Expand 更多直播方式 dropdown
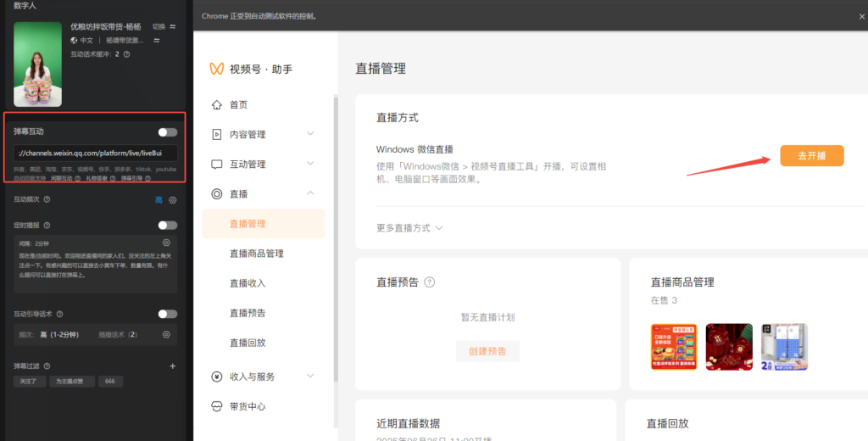Viewport: 868px width, 441px height. [x=410, y=228]
